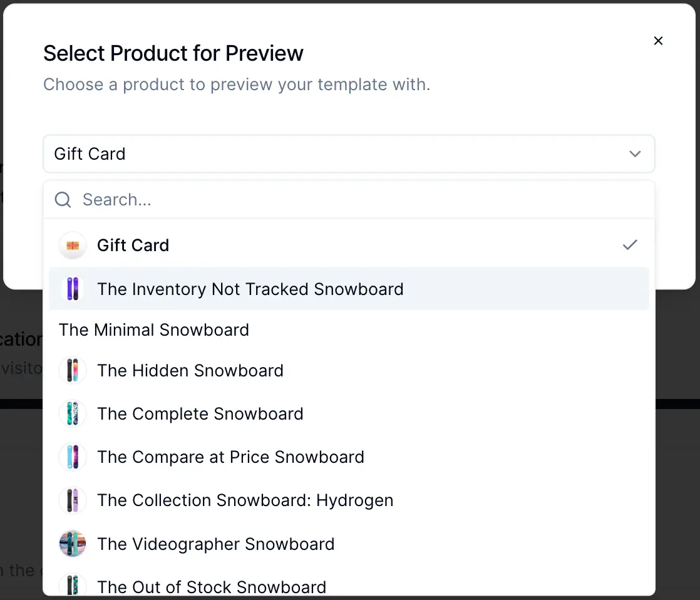Collapse the dropdown using the chevron arrow
Screen dimensions: 700x600
coord(635,154)
